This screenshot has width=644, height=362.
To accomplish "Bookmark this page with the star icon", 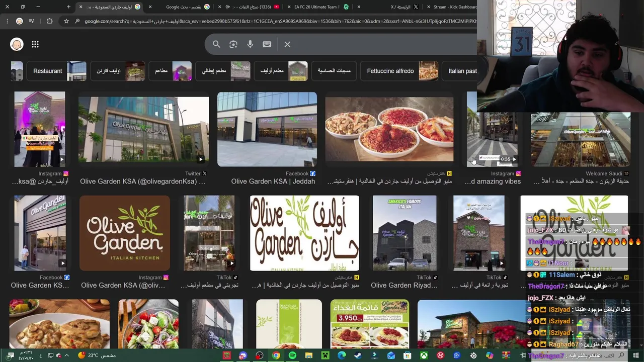I will (x=66, y=21).
